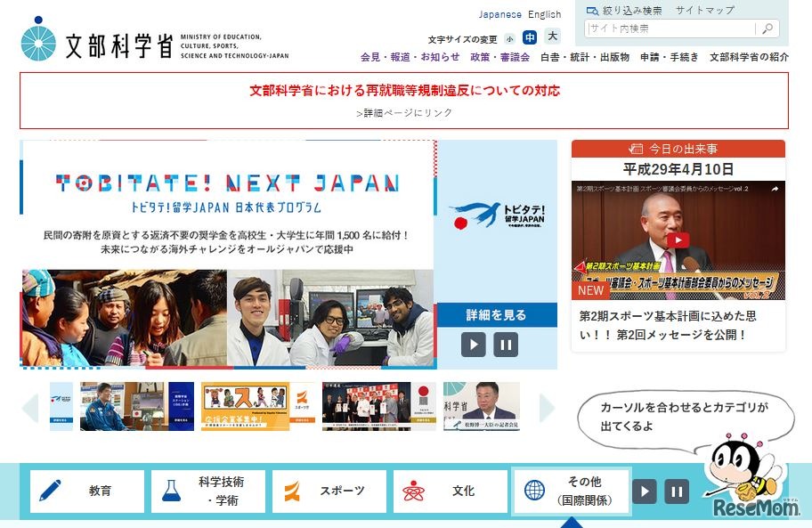This screenshot has height=528, width=812.
Task: Select the 中 text size option
Action: [x=530, y=38]
